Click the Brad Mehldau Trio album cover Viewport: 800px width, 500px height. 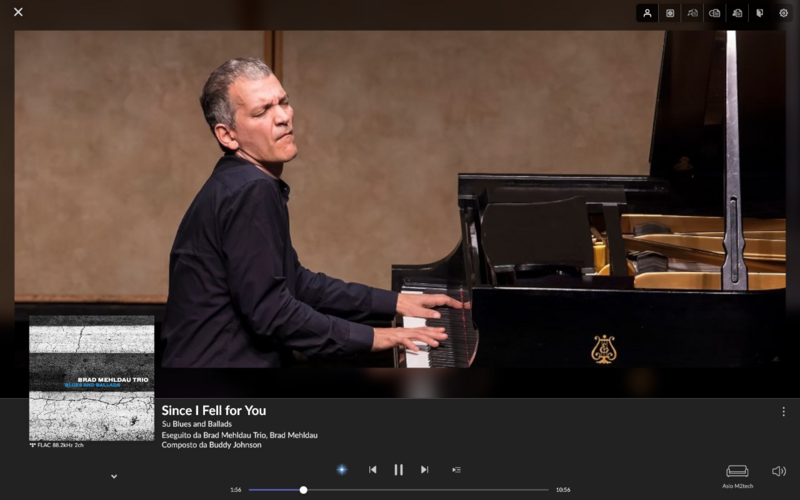point(91,378)
